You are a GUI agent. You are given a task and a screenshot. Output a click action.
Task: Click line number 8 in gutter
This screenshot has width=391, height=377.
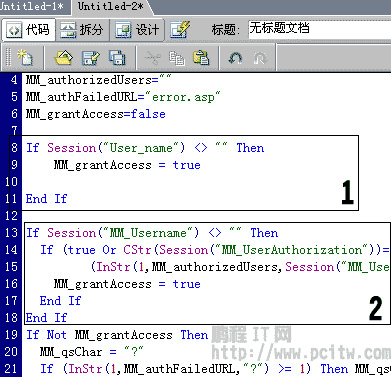(x=14, y=147)
